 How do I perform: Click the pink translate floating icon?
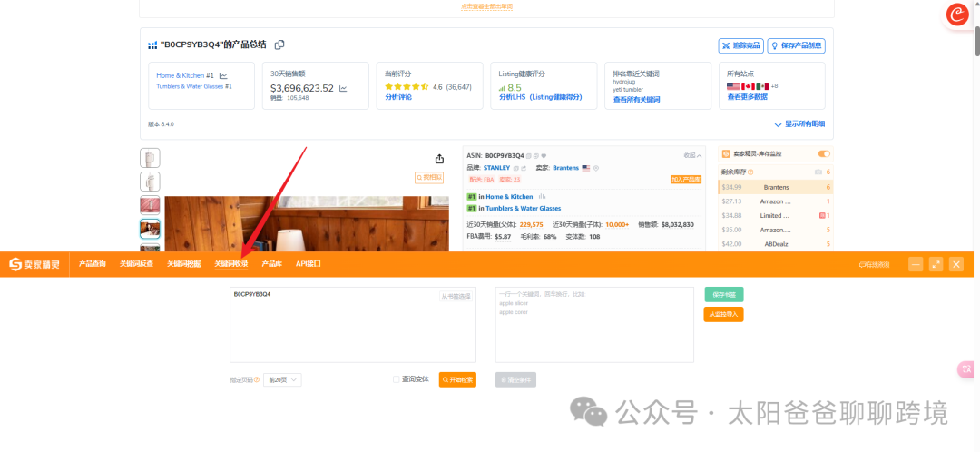[x=966, y=369]
